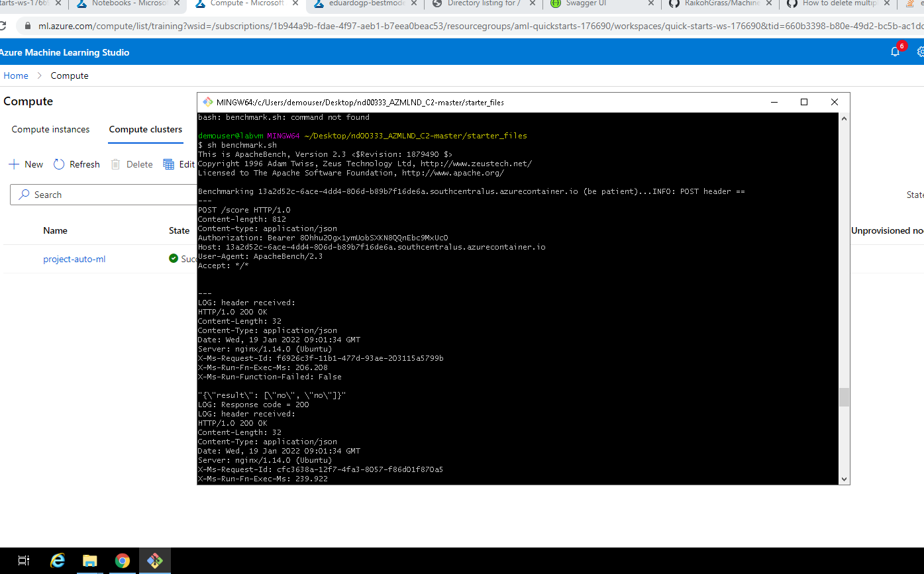Screen dimensions: 924x574
Task: Open Task View from the Windows taskbar
Action: tap(23, 561)
